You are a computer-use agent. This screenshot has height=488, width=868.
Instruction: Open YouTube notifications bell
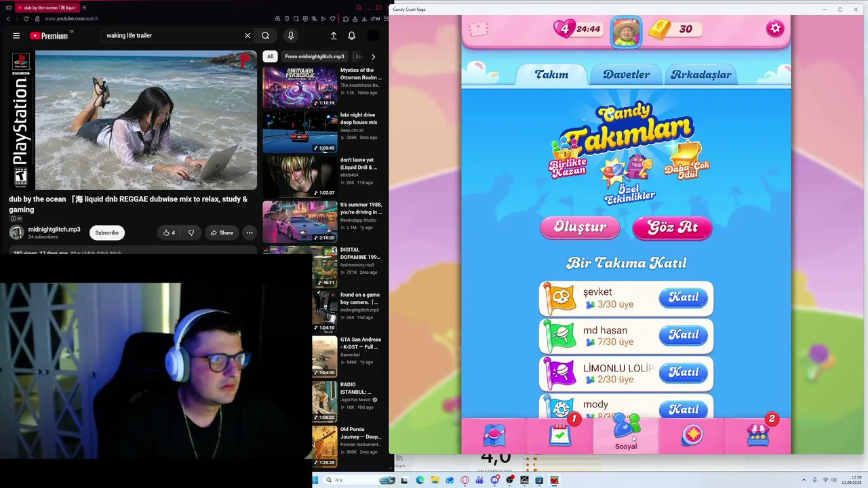click(351, 35)
